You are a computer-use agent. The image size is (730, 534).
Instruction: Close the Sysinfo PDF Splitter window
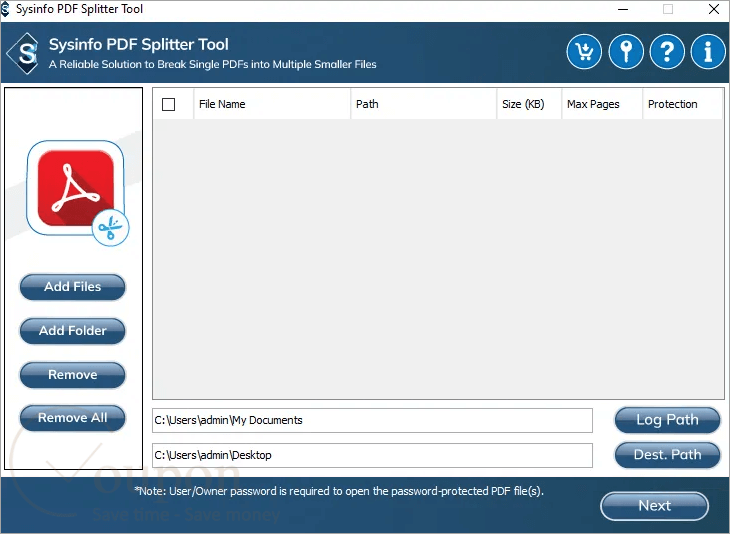click(x=714, y=9)
